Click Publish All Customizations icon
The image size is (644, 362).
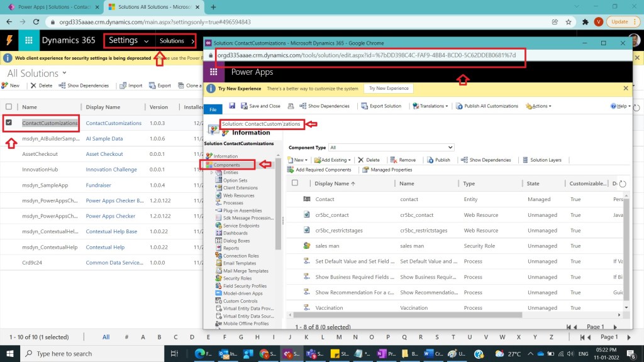(x=460, y=106)
